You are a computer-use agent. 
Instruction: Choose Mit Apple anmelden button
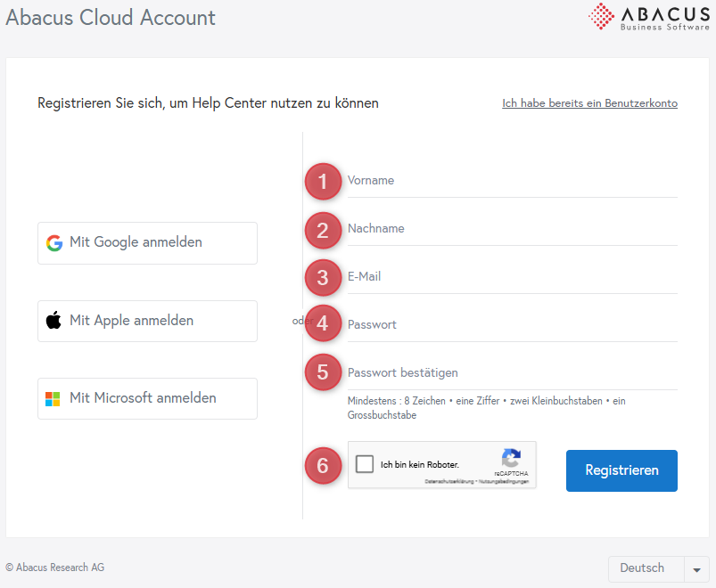tap(147, 321)
